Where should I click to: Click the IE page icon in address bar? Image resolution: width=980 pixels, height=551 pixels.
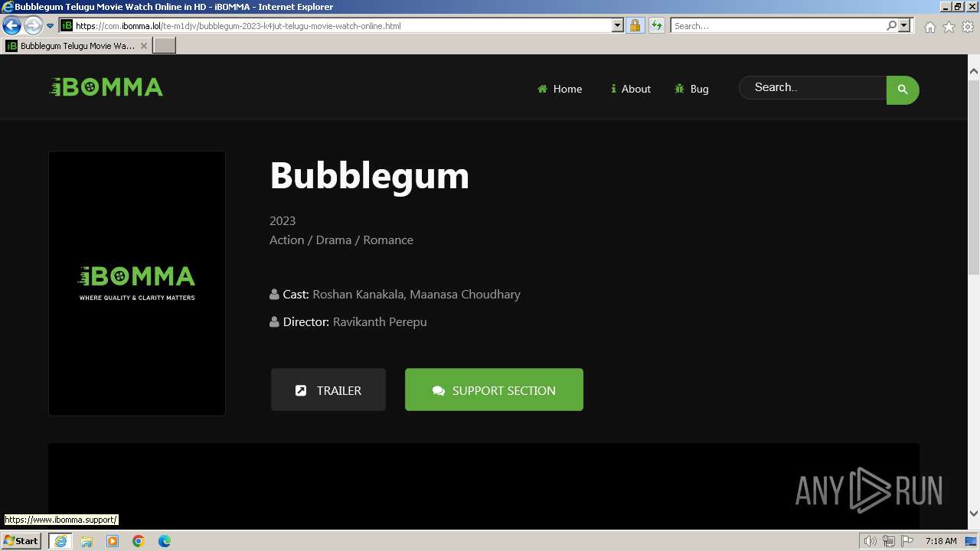pyautogui.click(x=66, y=25)
